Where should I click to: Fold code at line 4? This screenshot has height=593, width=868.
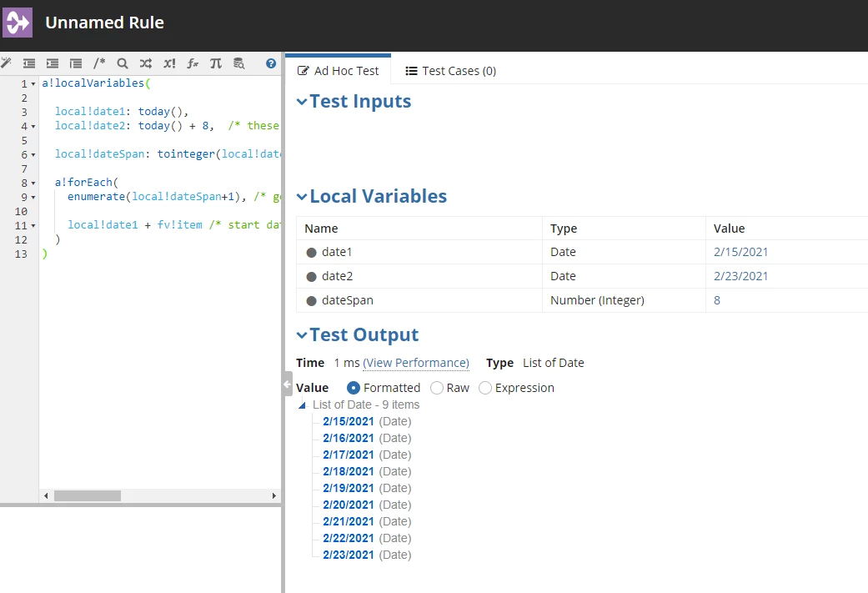click(33, 127)
